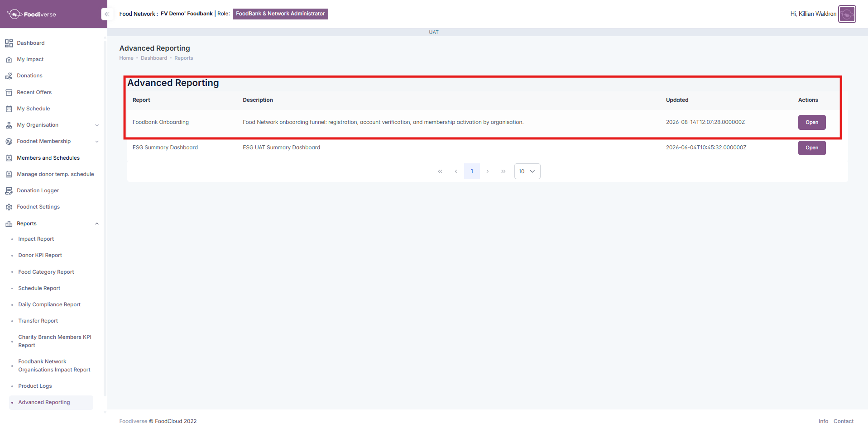Click the Home breadcrumb link
This screenshot has height=433, width=868.
(x=126, y=58)
